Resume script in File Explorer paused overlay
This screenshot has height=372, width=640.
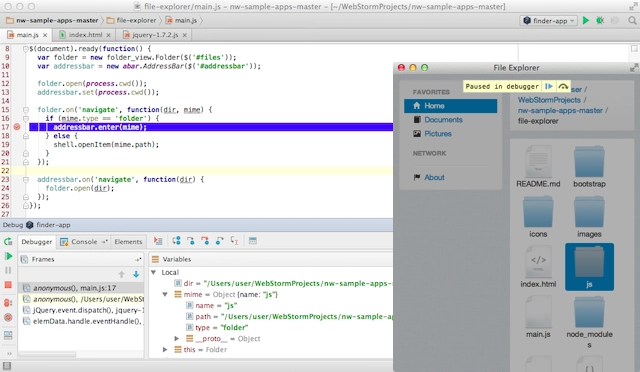[x=549, y=86]
